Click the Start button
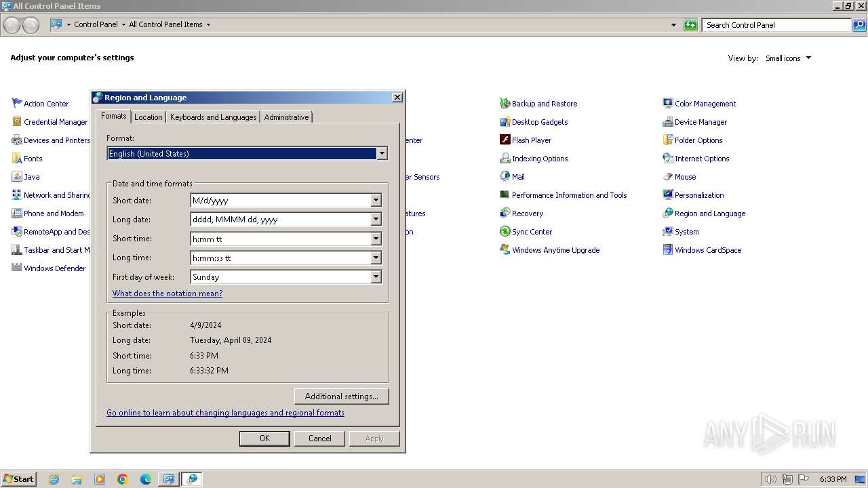The width and height of the screenshot is (868, 488). (18, 479)
